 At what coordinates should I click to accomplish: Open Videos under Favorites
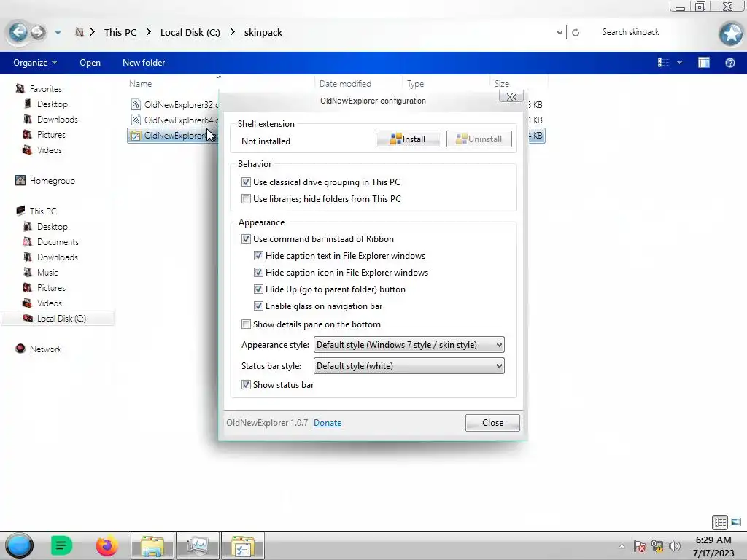pos(49,149)
